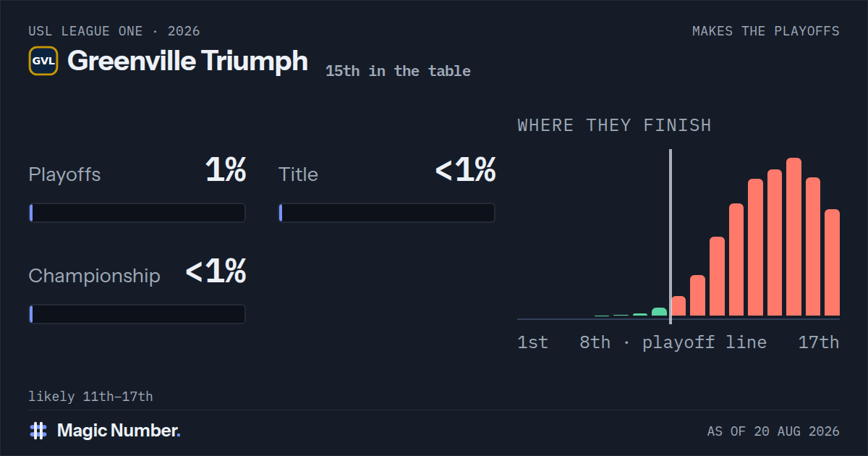Click the '15th in the table' label
This screenshot has width=868, height=456.
point(398,71)
